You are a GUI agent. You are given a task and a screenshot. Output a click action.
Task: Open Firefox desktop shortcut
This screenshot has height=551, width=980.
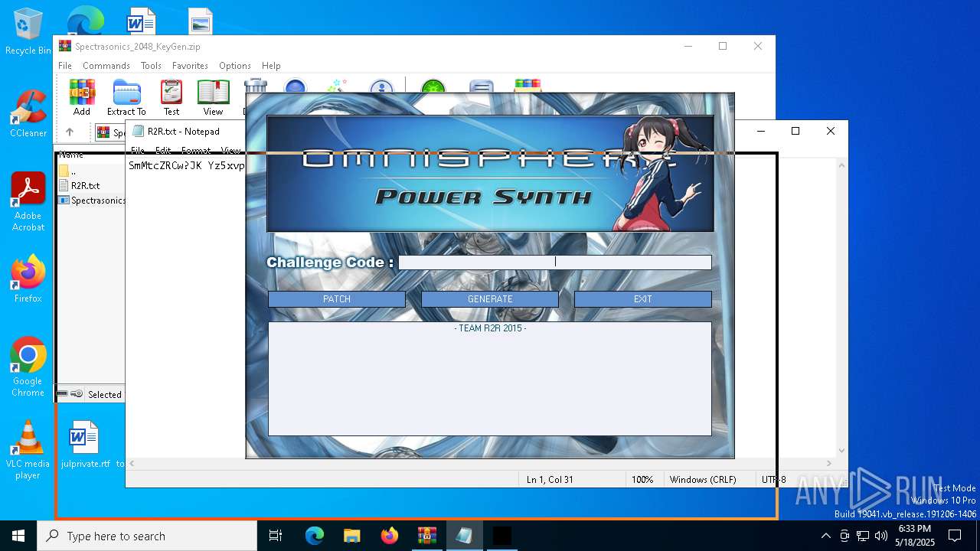tap(28, 279)
